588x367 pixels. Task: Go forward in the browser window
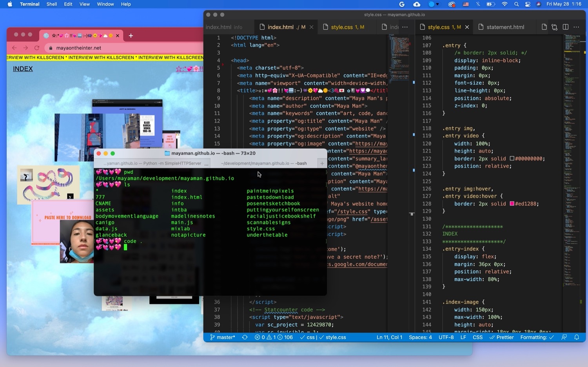(25, 48)
